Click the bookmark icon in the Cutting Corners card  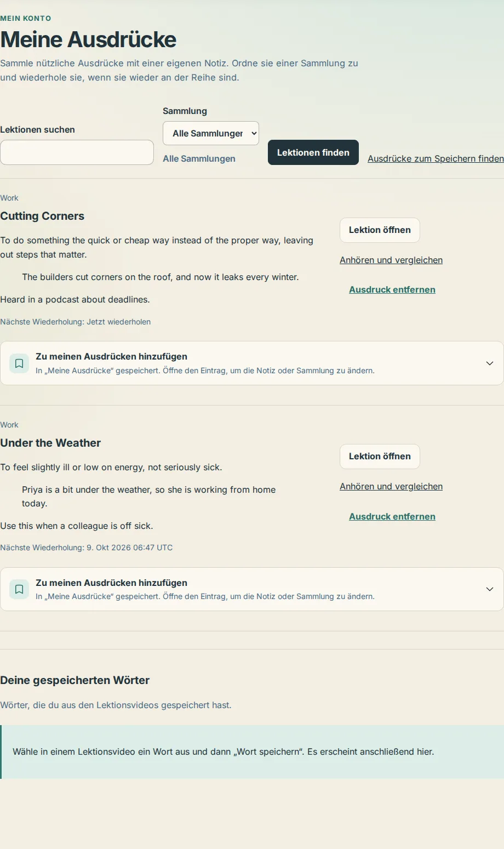(19, 363)
